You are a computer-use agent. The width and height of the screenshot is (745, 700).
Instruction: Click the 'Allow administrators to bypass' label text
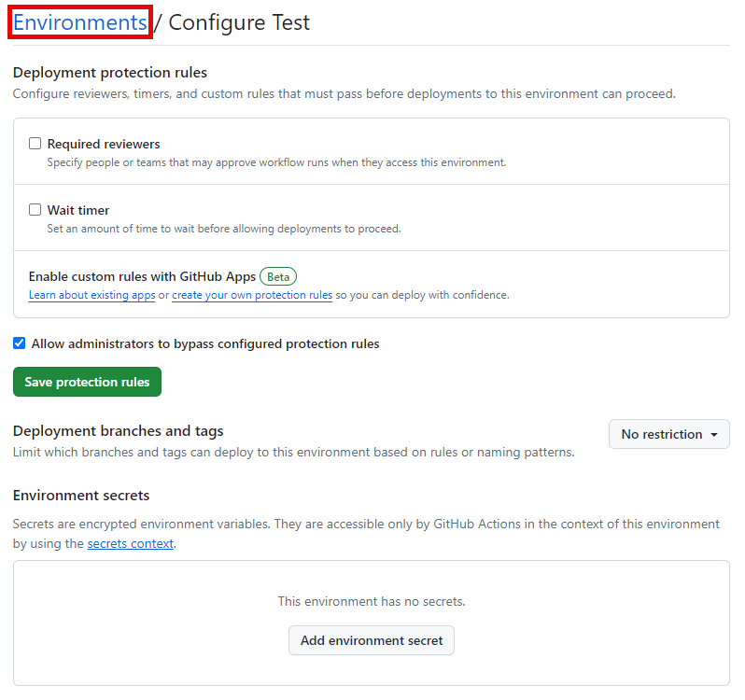(x=205, y=343)
